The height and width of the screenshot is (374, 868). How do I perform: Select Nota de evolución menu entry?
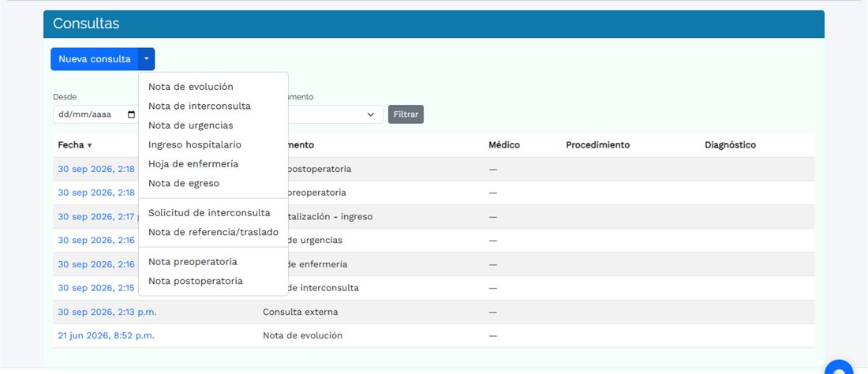(x=213, y=87)
